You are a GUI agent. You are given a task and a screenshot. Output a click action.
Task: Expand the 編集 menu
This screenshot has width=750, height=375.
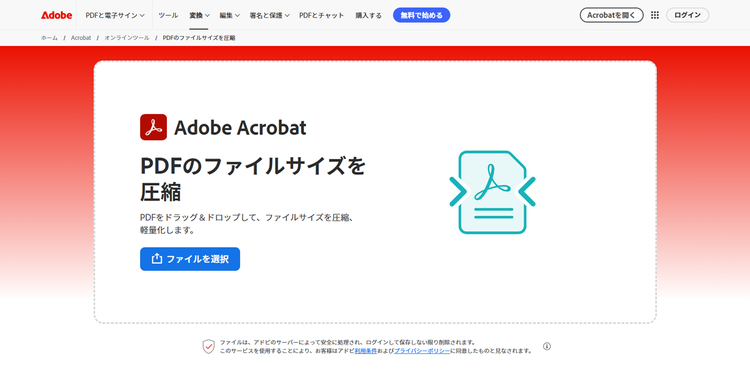230,15
